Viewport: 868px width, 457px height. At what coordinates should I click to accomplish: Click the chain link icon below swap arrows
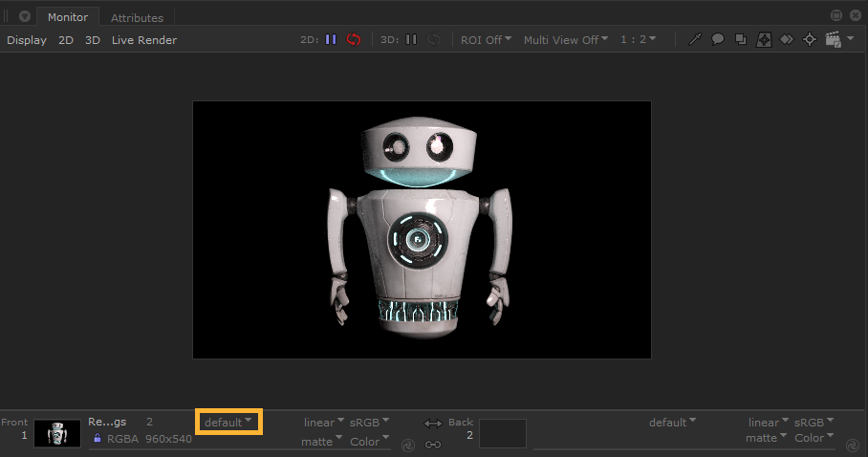(x=433, y=444)
